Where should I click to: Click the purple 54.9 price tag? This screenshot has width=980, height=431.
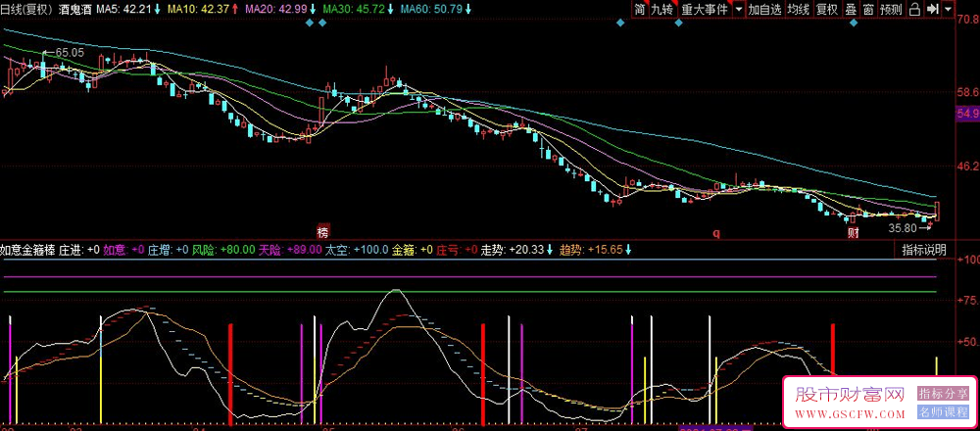[x=967, y=114]
